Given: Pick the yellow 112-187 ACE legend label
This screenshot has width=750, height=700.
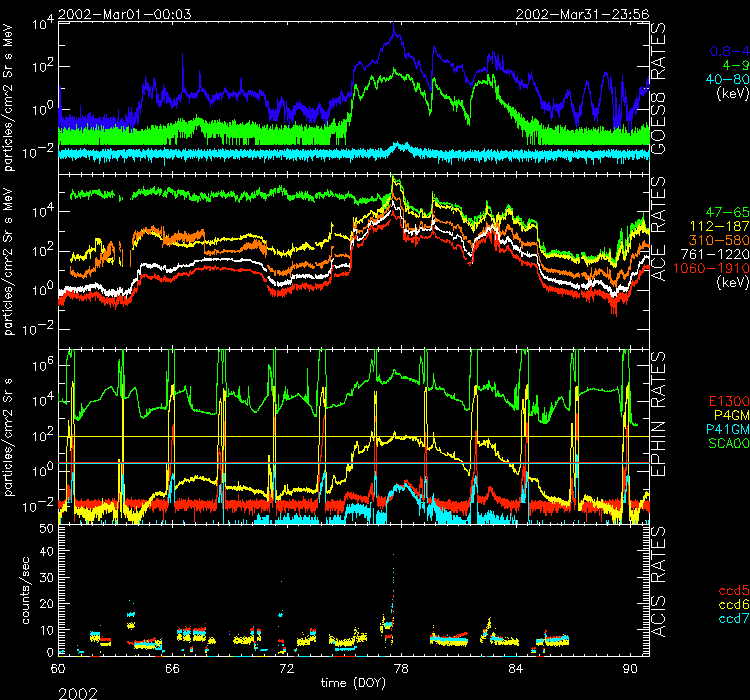Looking at the screenshot, I should click(715, 229).
